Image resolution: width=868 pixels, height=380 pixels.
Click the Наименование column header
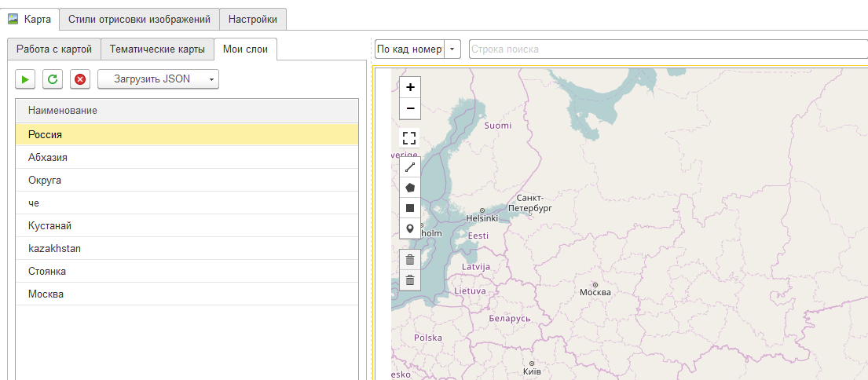[63, 111]
